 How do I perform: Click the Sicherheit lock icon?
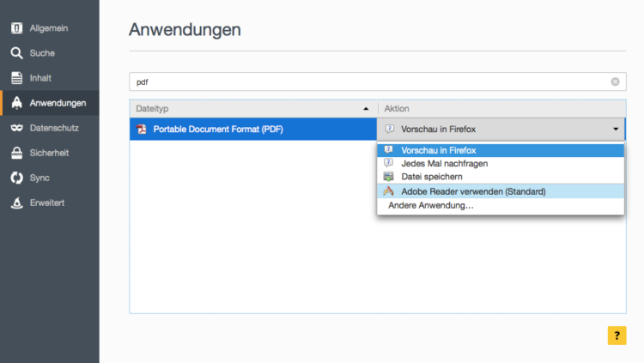point(16,153)
